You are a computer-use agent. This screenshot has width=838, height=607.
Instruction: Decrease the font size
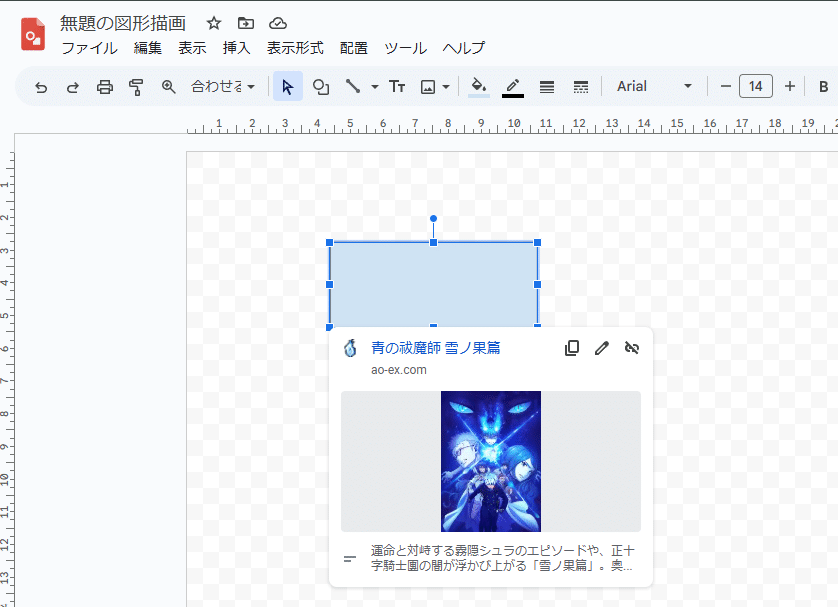click(725, 87)
